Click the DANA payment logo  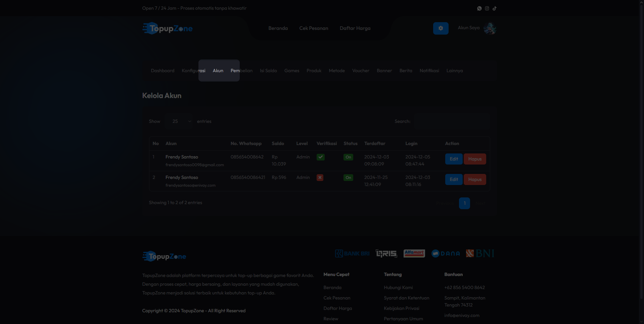click(446, 253)
